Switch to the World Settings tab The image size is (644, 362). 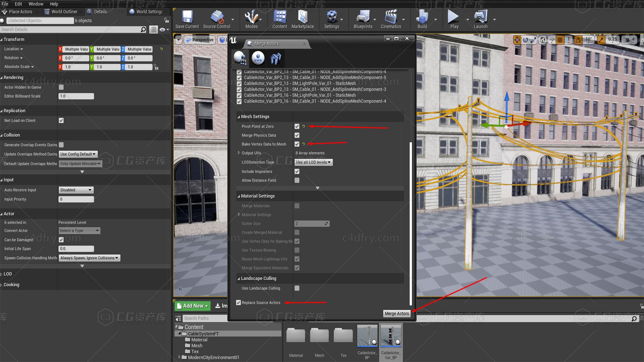point(146,12)
